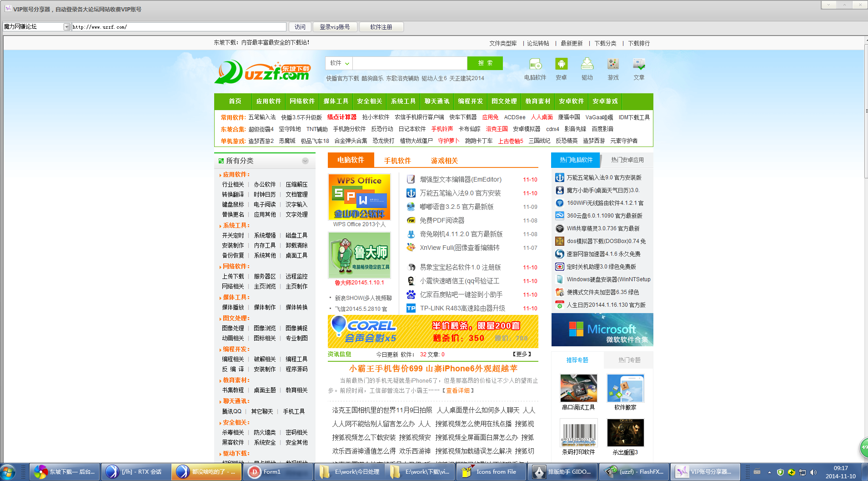Collapse the 所有分类 panel arrow

click(305, 161)
